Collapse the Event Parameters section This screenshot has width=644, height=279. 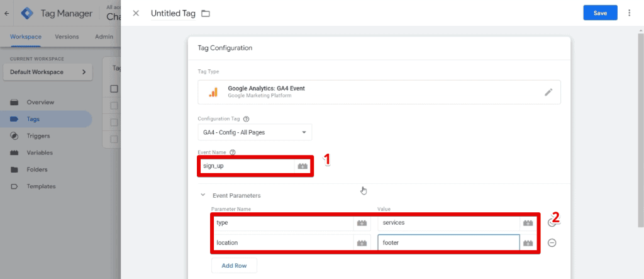point(203,195)
